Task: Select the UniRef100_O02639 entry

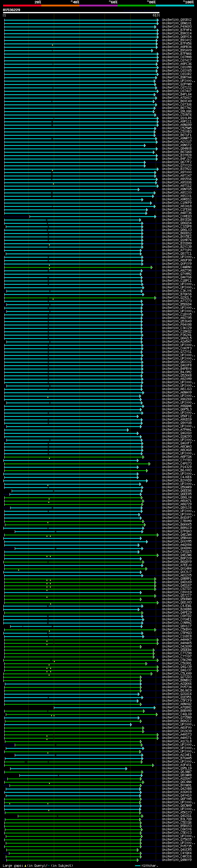Action: pyautogui.click(x=177, y=731)
